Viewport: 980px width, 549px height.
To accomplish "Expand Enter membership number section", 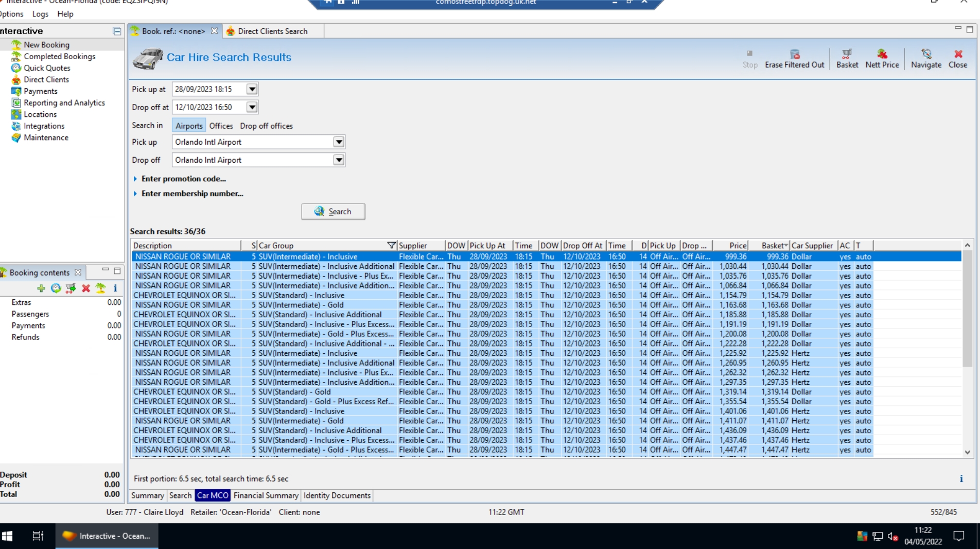I will click(x=188, y=194).
